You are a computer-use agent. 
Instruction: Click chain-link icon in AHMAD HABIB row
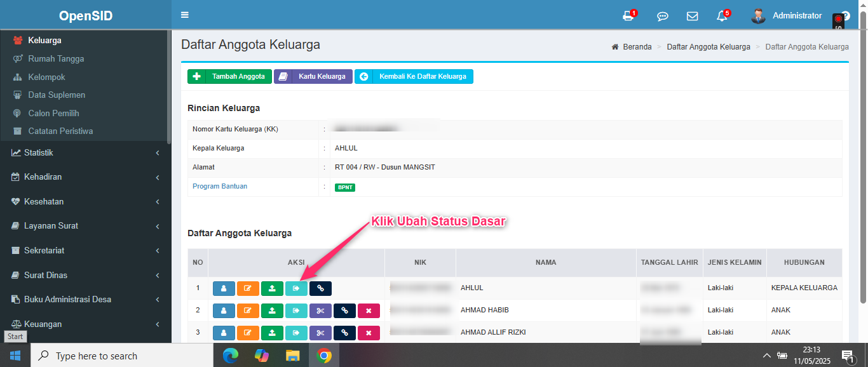(344, 310)
